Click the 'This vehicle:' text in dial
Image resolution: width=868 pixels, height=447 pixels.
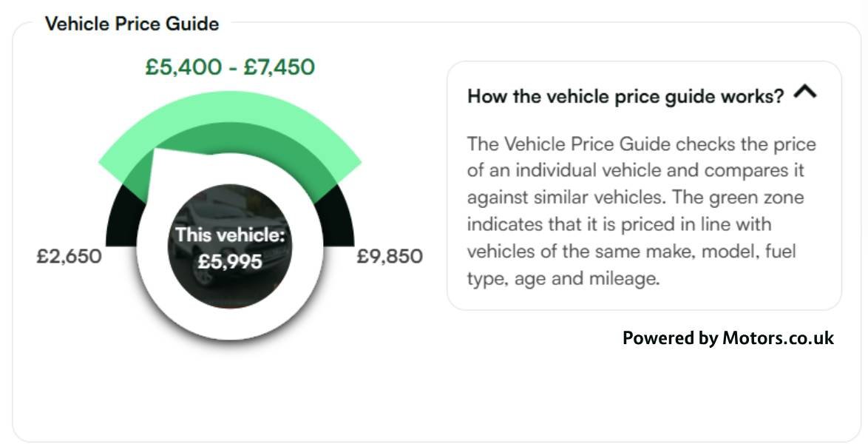230,235
